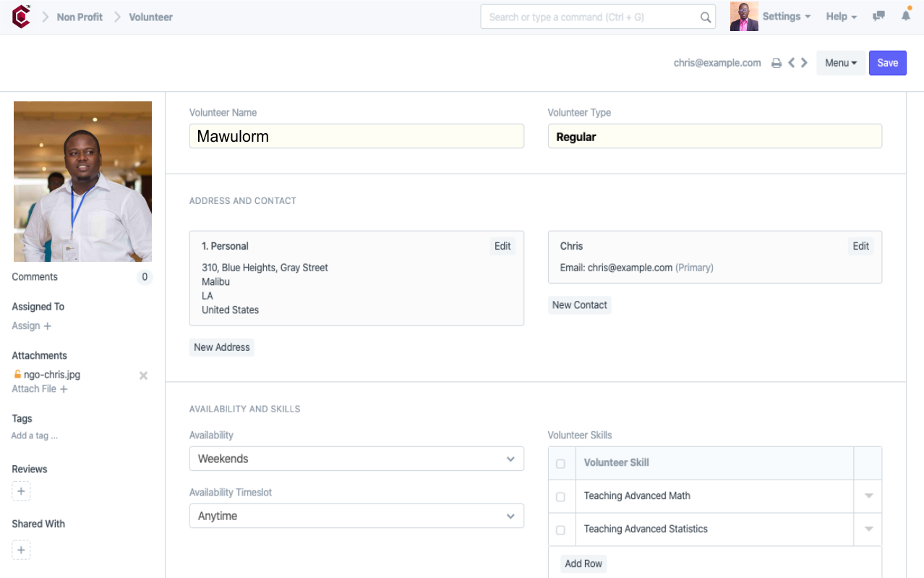This screenshot has width=924, height=578.
Task: Tick the Teaching Advanced Statistics checkbox
Action: click(560, 530)
